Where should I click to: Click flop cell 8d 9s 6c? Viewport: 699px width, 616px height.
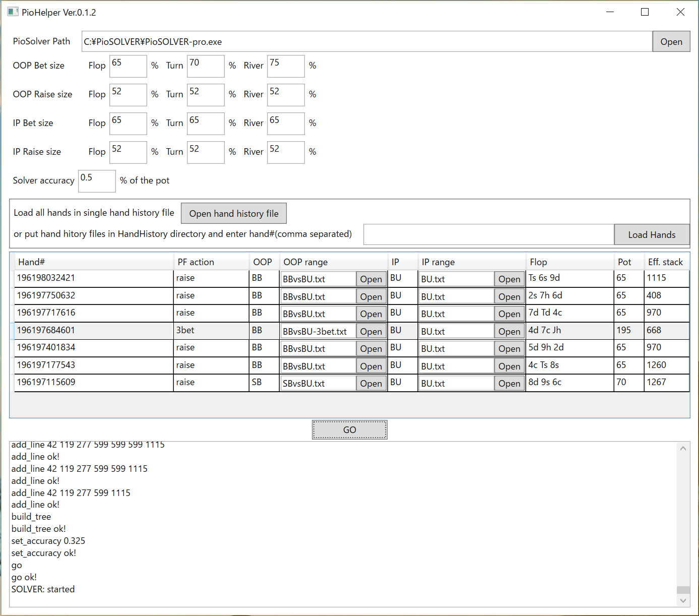pyautogui.click(x=570, y=383)
